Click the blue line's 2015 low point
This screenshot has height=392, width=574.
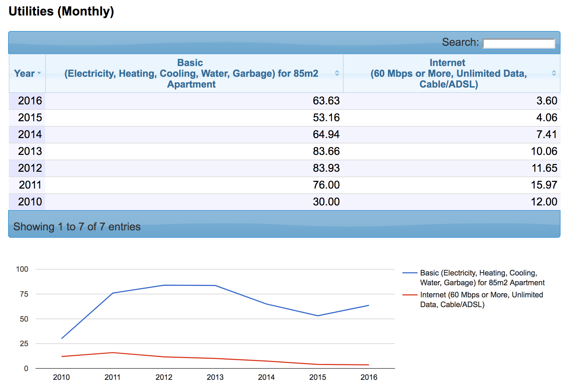318,316
